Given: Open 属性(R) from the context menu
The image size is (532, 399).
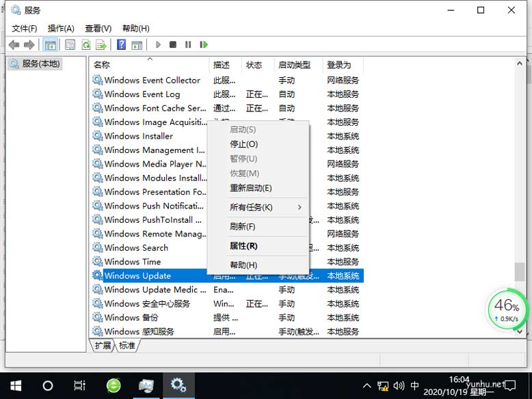Looking at the screenshot, I should [x=243, y=246].
